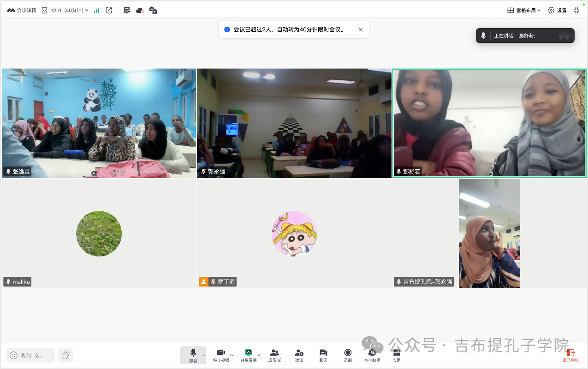Toggle the 静音 microphone mute button
The height and width of the screenshot is (369, 588).
(193, 355)
